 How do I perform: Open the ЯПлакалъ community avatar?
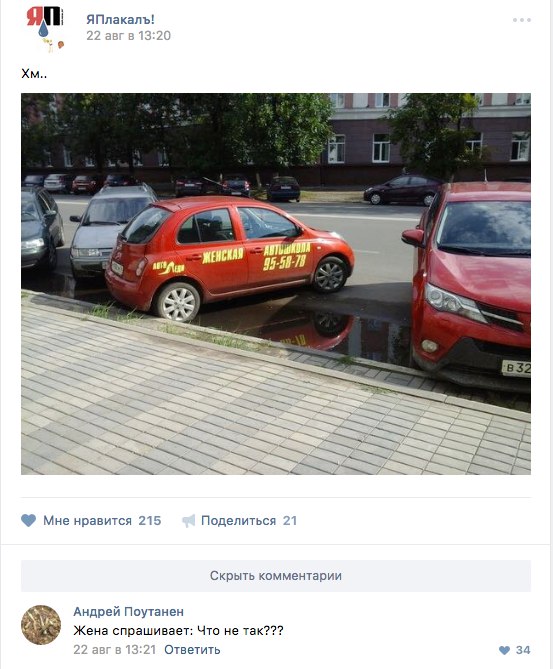tap(45, 28)
